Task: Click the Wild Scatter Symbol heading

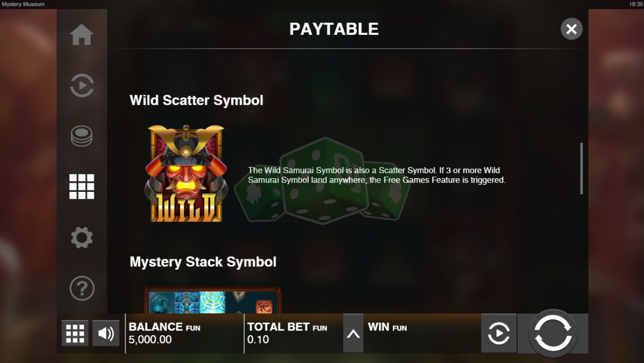Action: pyautogui.click(x=197, y=100)
